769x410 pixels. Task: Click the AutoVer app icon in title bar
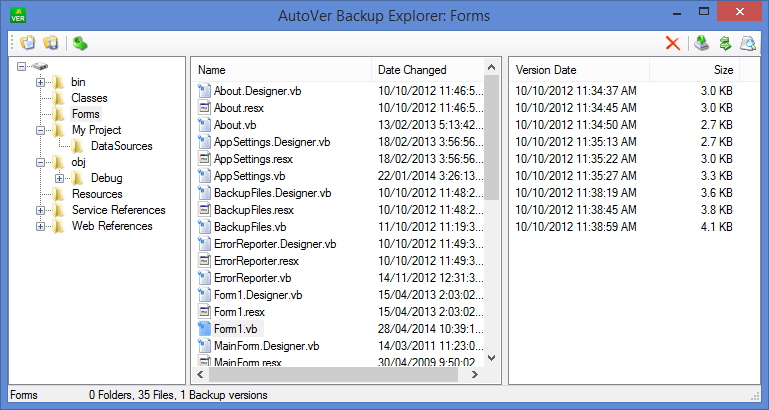(x=18, y=16)
